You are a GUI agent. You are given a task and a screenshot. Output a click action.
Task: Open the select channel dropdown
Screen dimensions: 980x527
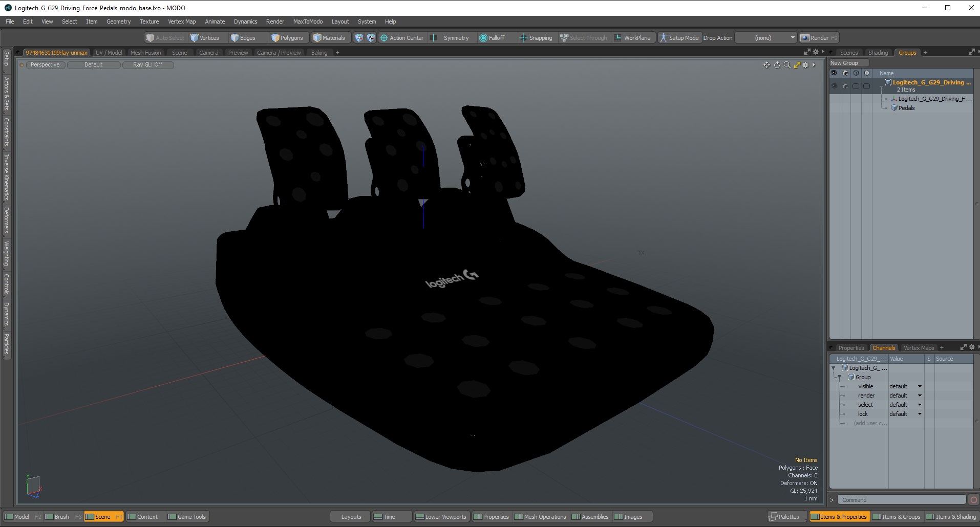tap(906, 405)
